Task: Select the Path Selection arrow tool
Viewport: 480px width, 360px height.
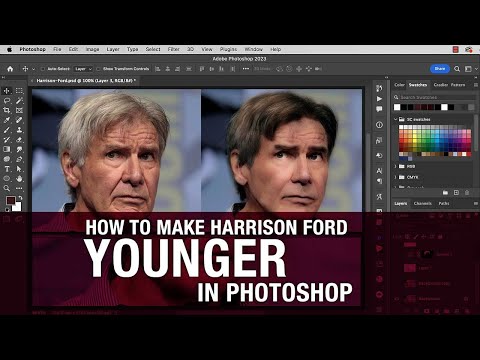Action: [x=19, y=169]
